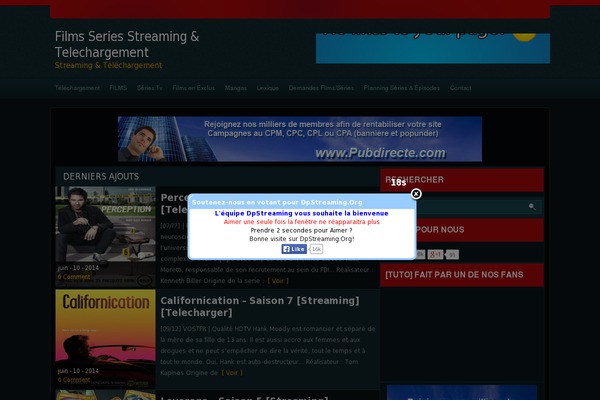Click the popup header Soutenez-nous en votant text
The height and width of the screenshot is (400, 600).
pos(277,202)
